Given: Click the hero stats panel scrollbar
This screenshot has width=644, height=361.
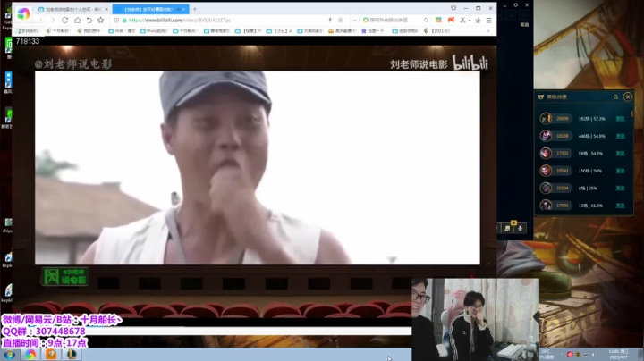Looking at the screenshot, I should 632,113.
